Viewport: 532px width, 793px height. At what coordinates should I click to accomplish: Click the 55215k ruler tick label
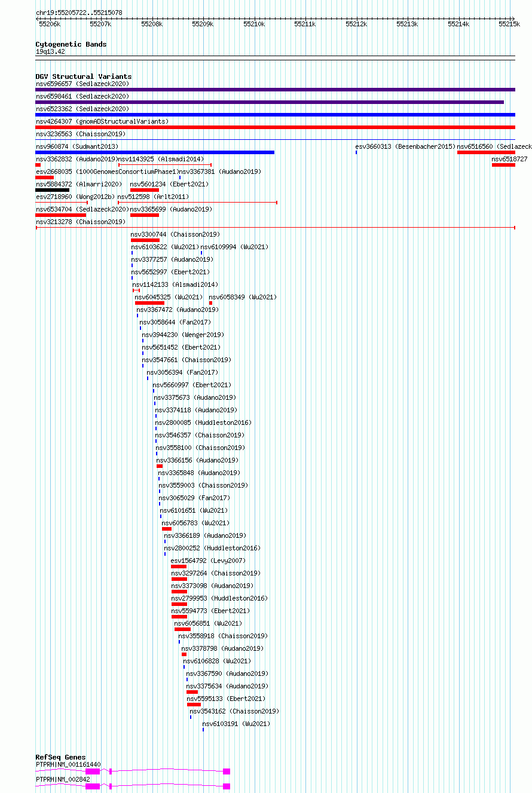pyautogui.click(x=510, y=24)
